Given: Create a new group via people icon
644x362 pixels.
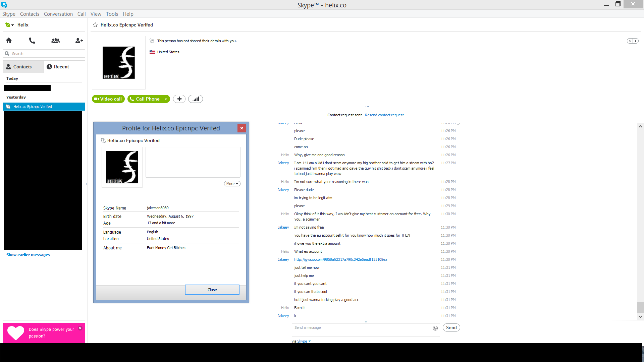Looking at the screenshot, I should coord(56,41).
